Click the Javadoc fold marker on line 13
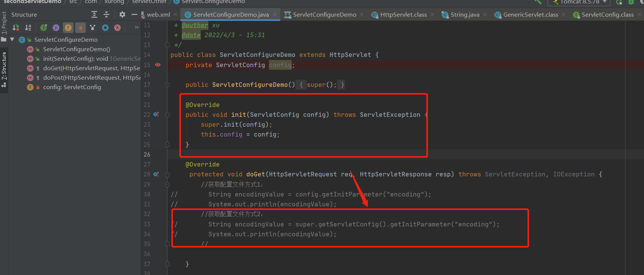 (167, 45)
